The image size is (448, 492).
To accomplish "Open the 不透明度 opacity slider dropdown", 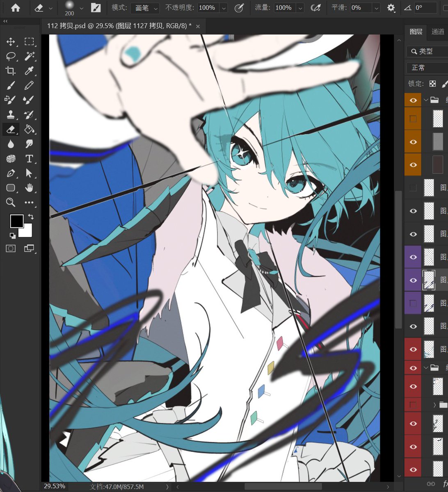I will (224, 8).
